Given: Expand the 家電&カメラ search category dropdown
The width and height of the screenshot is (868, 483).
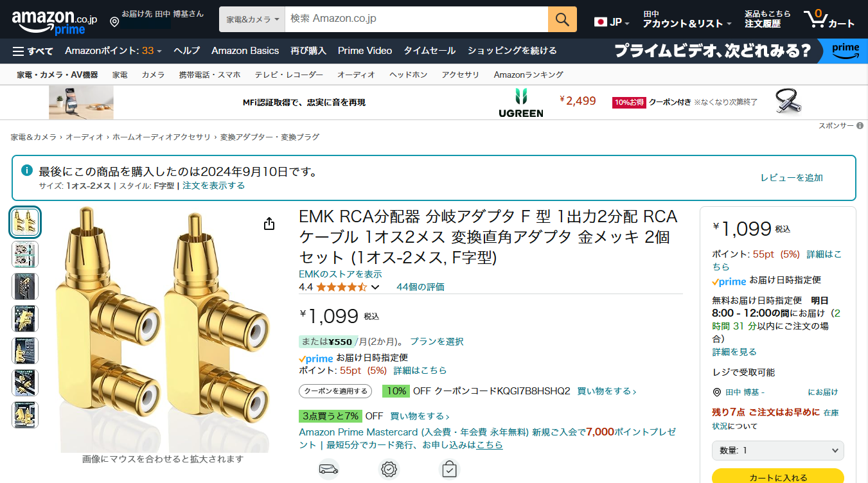Looking at the screenshot, I should [x=253, y=19].
